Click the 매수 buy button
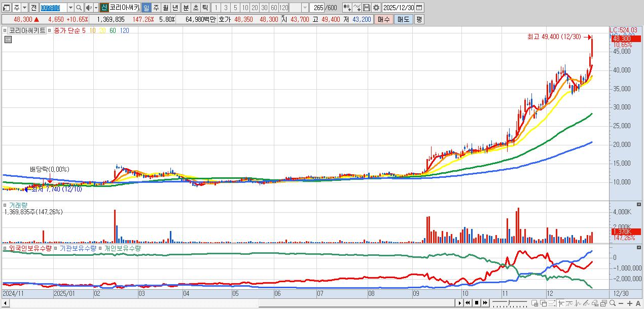644x309 pixels. [384, 19]
